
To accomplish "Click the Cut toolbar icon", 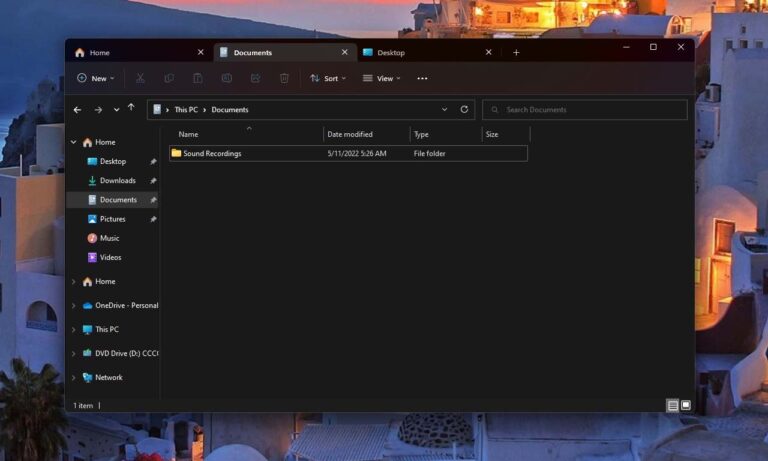I will pos(140,78).
